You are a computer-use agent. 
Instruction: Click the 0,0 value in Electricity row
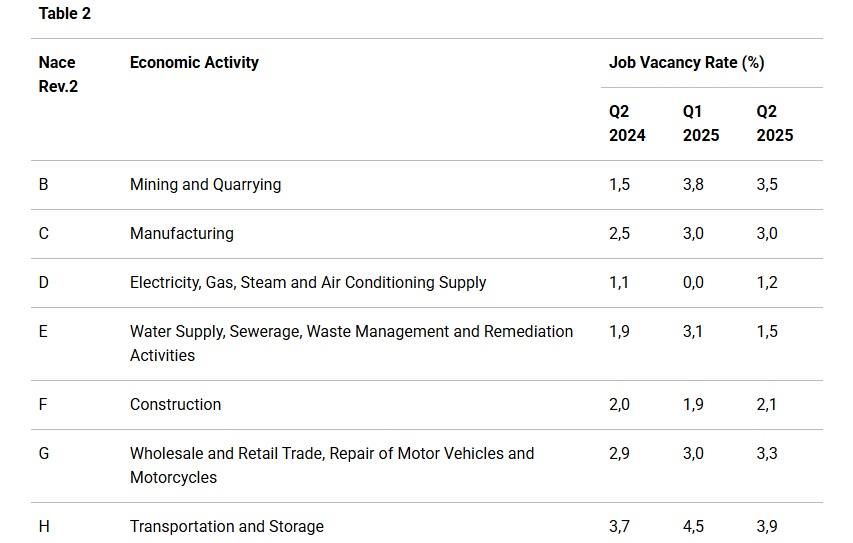tap(693, 282)
